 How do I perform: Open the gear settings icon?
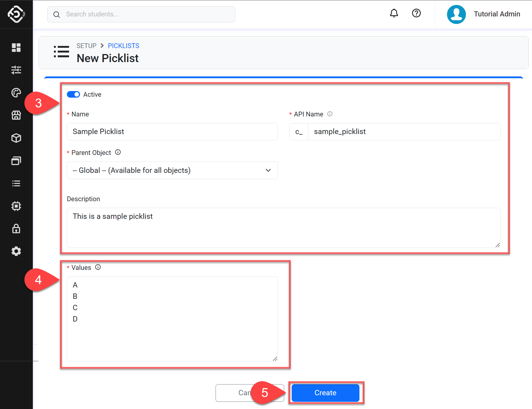[16, 251]
